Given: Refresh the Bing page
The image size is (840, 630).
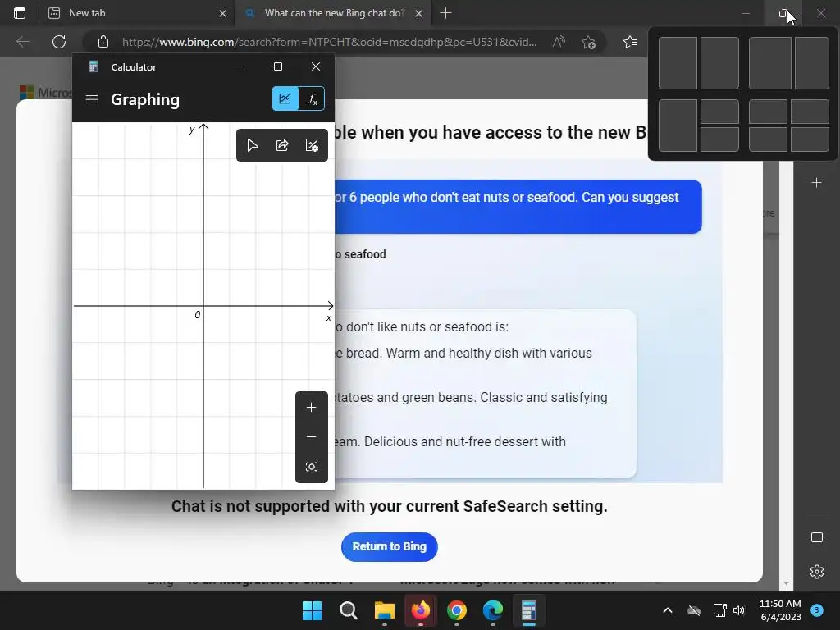Looking at the screenshot, I should [59, 42].
